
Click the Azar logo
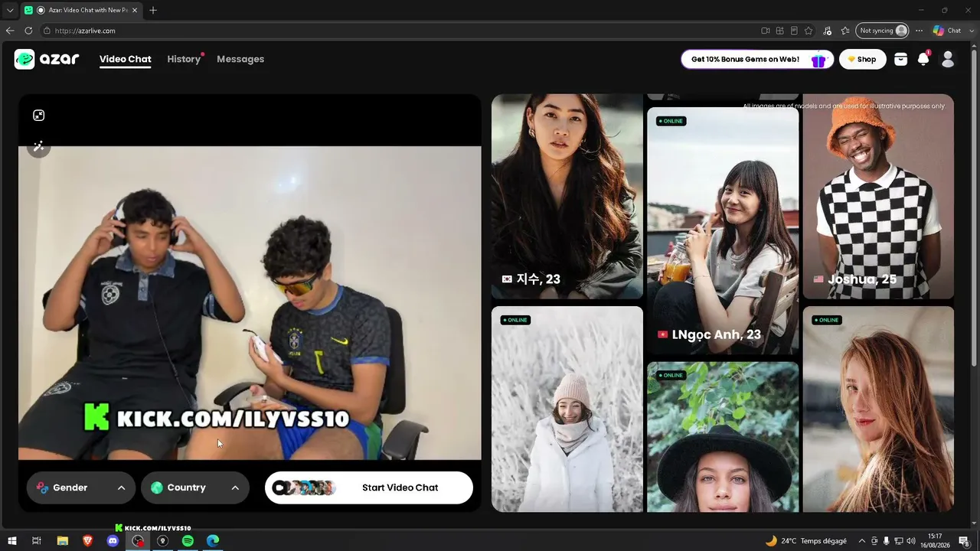(47, 59)
